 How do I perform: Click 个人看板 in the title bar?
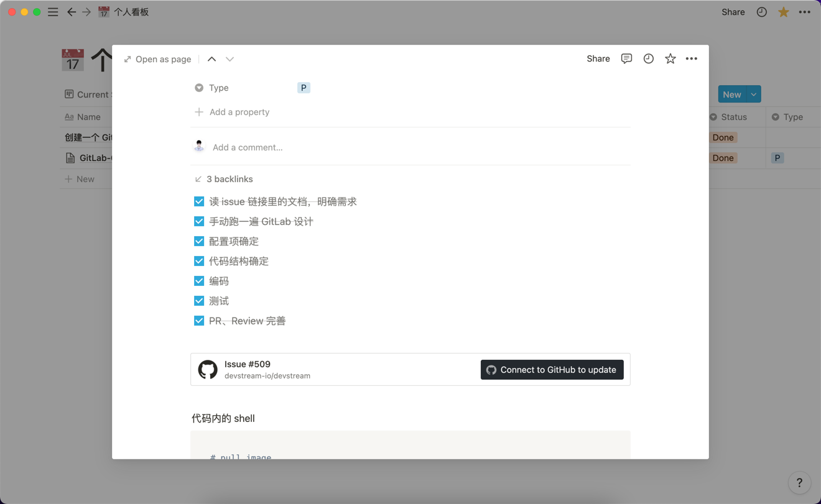131,12
